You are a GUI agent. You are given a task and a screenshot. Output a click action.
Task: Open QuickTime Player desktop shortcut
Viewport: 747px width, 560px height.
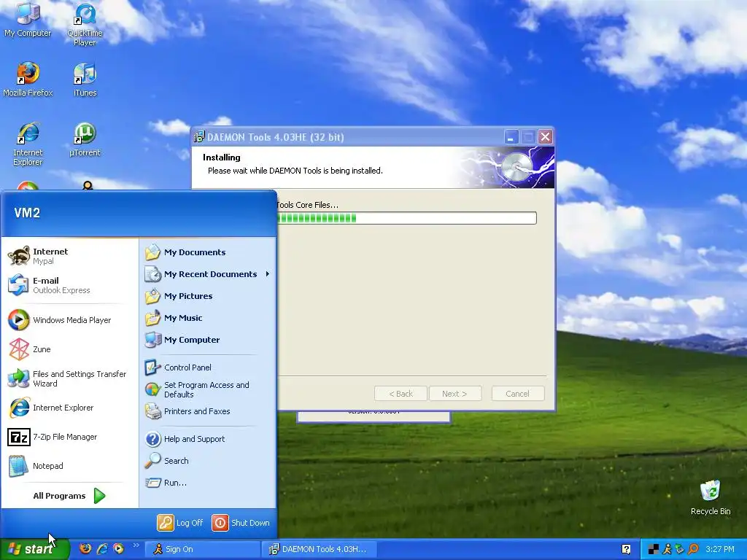pos(85,24)
